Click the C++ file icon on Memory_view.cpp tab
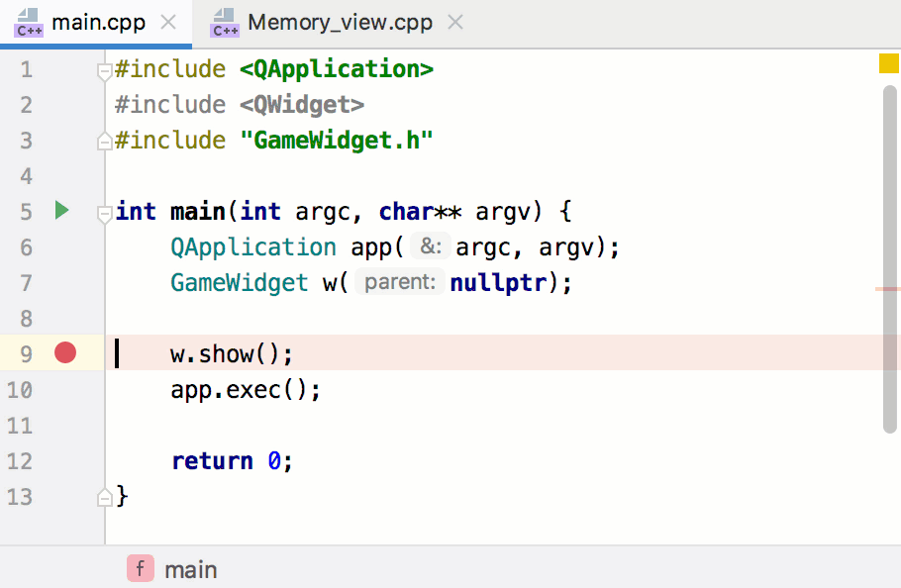Image resolution: width=901 pixels, height=588 pixels. pos(226,23)
